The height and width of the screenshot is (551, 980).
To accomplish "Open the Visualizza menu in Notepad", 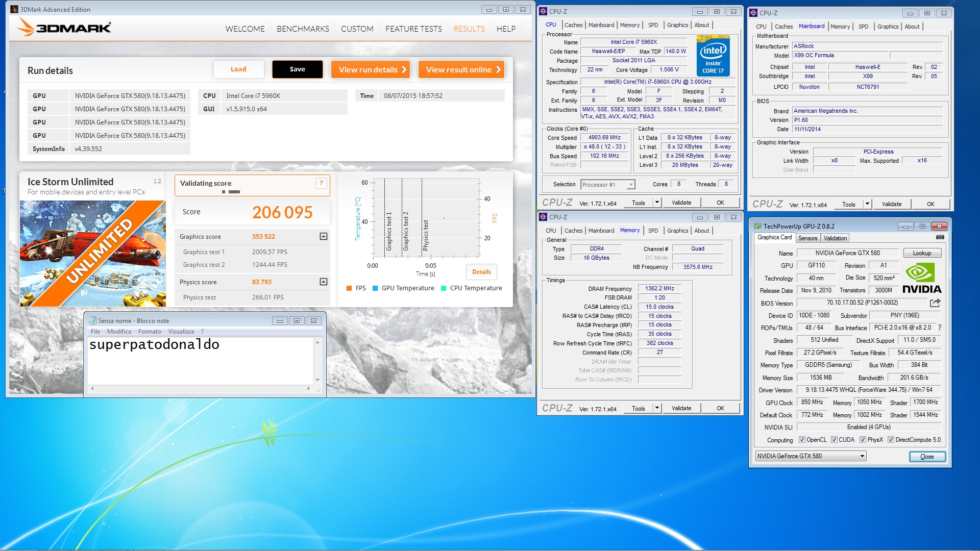I will pos(181,332).
